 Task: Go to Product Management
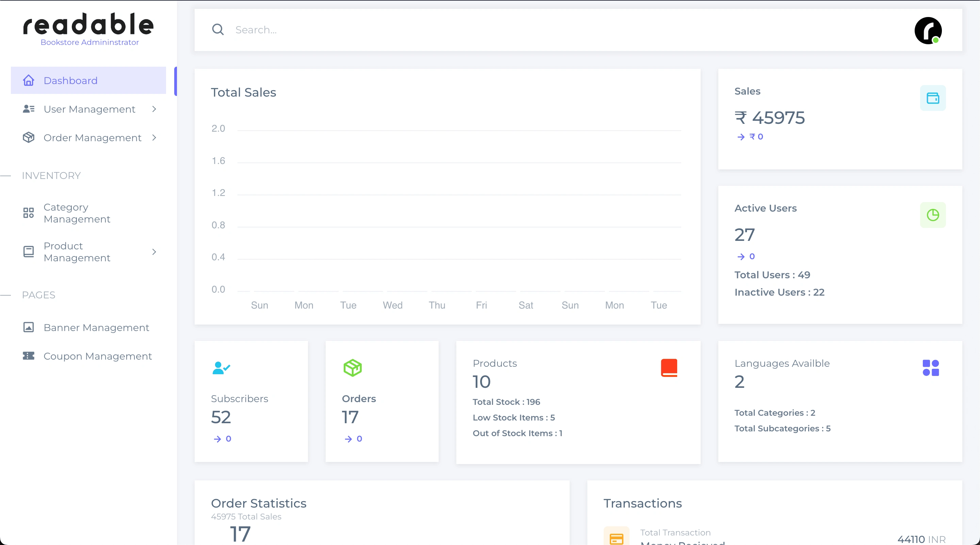88,251
